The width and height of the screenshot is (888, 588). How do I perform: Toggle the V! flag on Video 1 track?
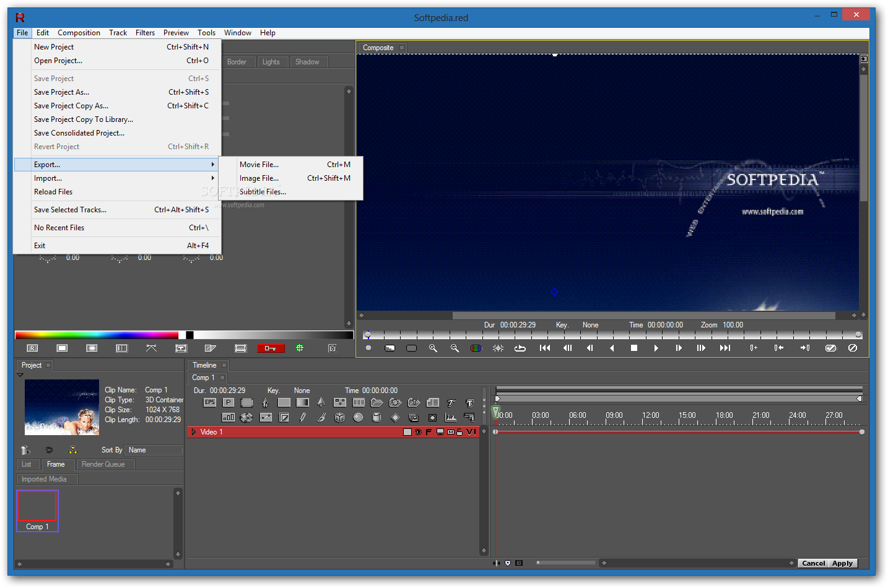tap(471, 432)
